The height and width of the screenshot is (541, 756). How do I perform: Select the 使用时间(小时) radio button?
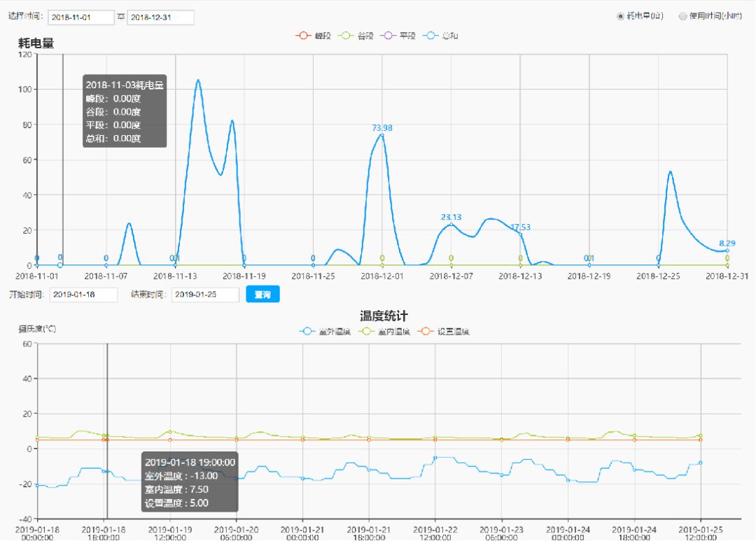point(682,17)
